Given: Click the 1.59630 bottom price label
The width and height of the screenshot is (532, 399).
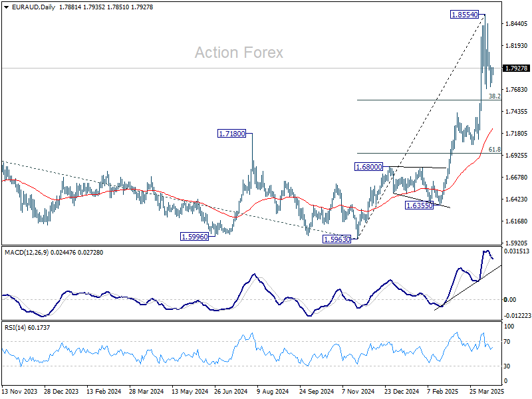Looking at the screenshot, I should (x=336, y=239).
